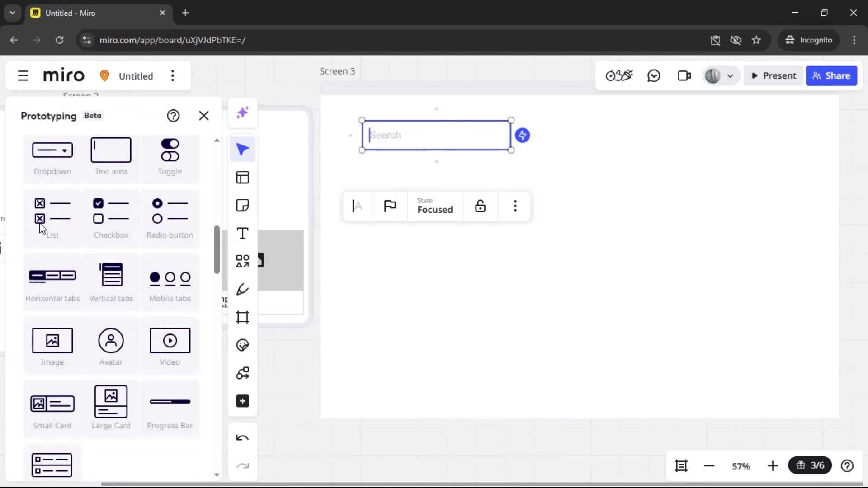This screenshot has width=868, height=488.
Task: Open more apps plus button
Action: (x=243, y=401)
